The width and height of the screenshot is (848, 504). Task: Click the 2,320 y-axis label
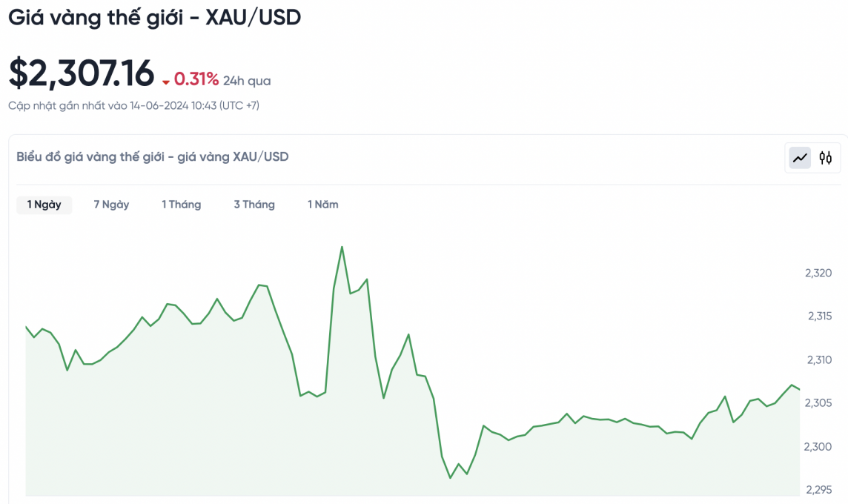pos(818,273)
